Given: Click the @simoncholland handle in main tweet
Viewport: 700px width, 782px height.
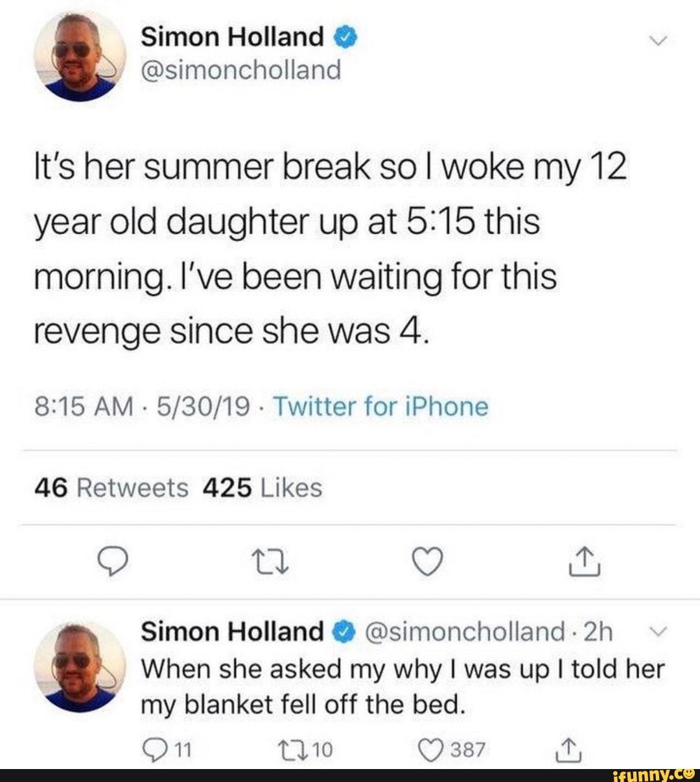Looking at the screenshot, I should tap(241, 70).
